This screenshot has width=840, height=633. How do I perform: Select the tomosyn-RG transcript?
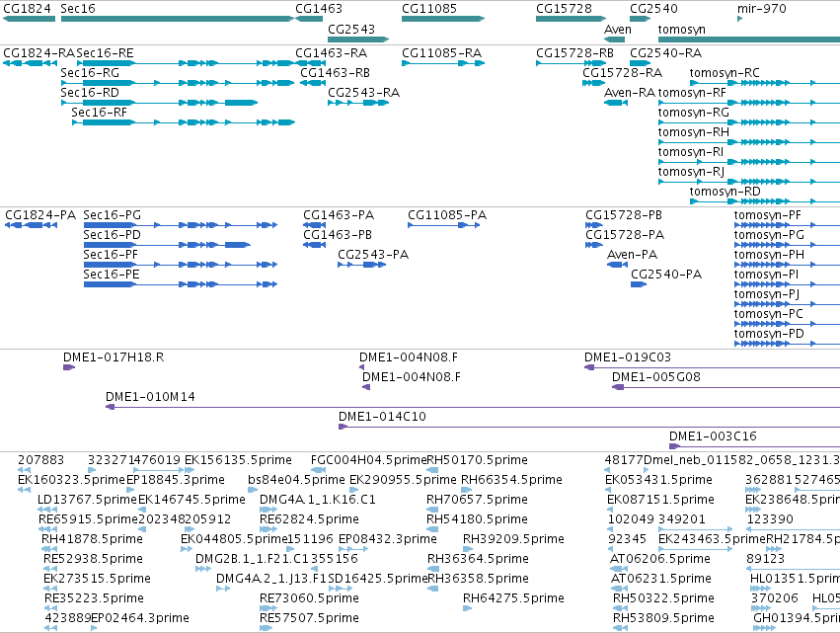pos(749,122)
